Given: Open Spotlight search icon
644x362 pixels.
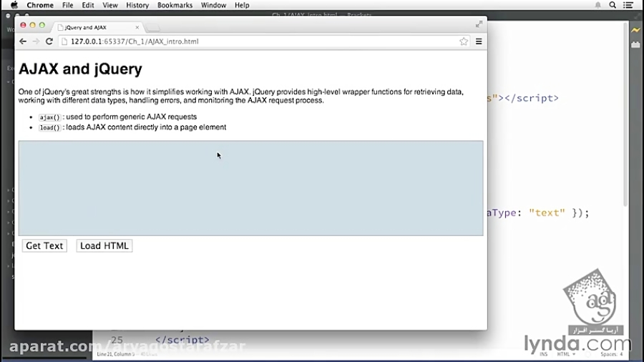Looking at the screenshot, I should pyautogui.click(x=613, y=5).
